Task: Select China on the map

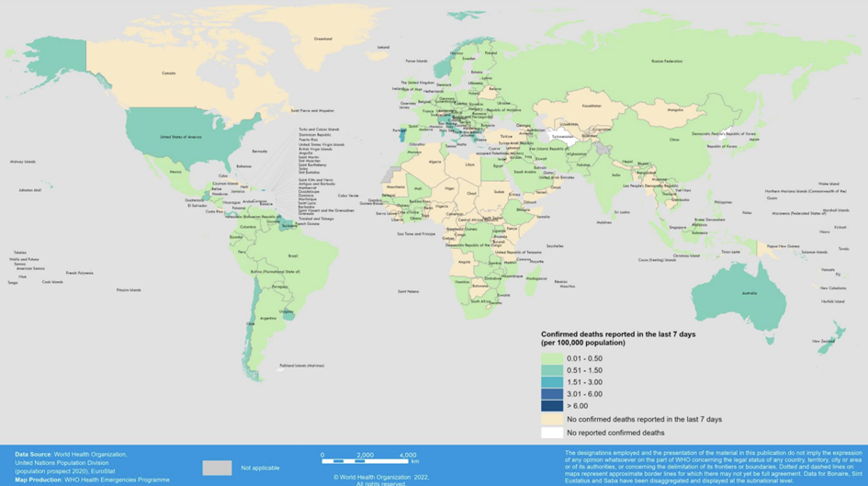Action: pyautogui.click(x=675, y=140)
